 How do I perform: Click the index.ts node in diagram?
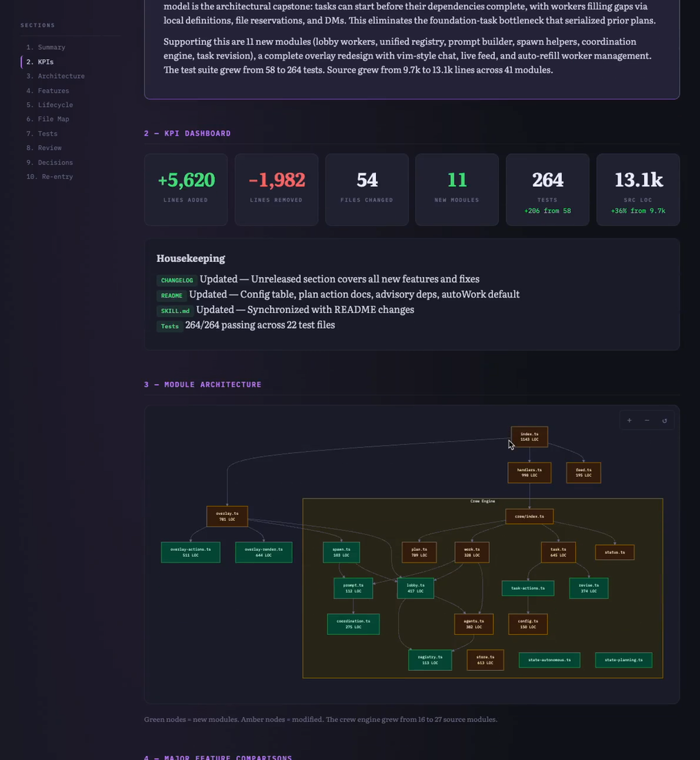click(x=529, y=437)
